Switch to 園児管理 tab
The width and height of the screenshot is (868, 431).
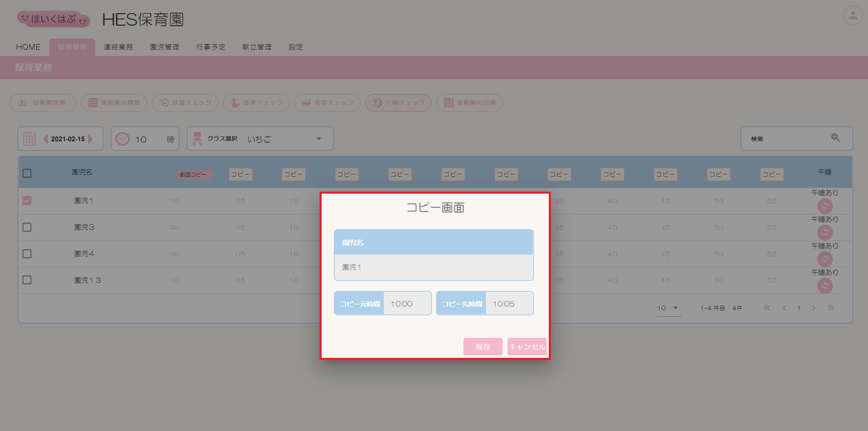[x=165, y=47]
